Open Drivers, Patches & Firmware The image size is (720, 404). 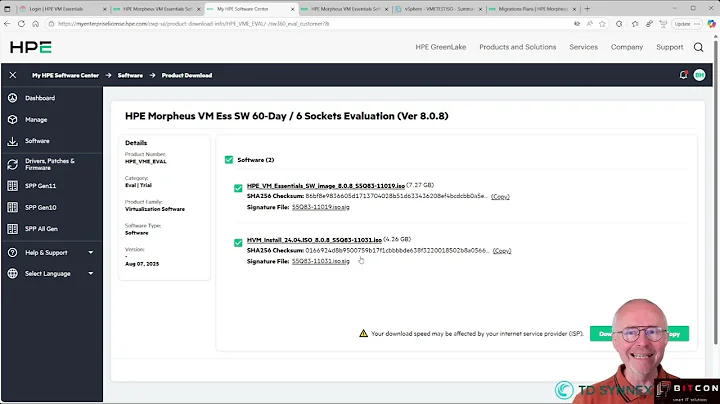click(51, 164)
